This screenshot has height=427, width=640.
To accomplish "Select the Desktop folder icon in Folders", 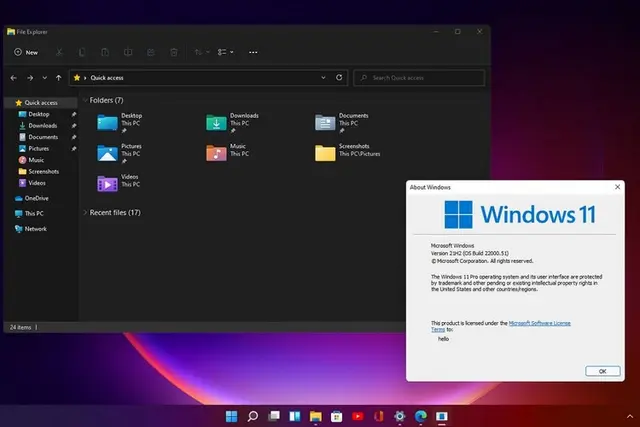I will click(x=107, y=123).
